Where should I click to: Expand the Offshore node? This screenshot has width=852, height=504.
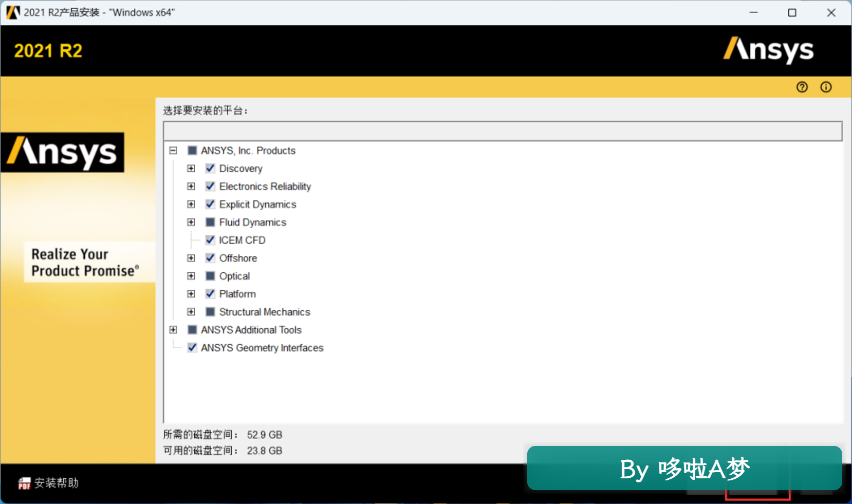191,258
